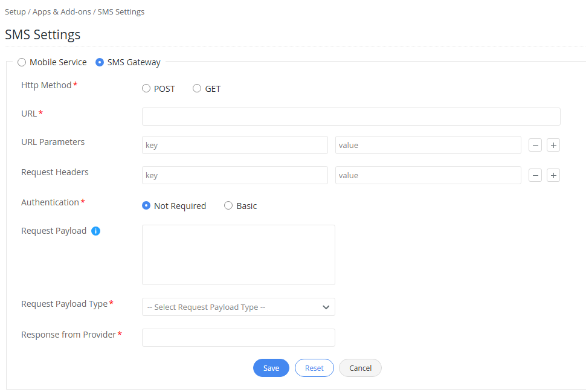Remove the Request Headers row with minus

535,175
